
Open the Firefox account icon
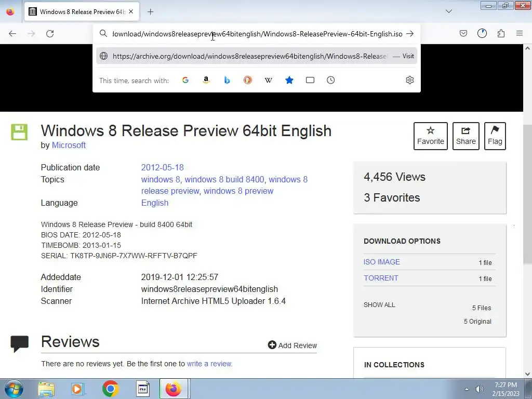(x=482, y=33)
